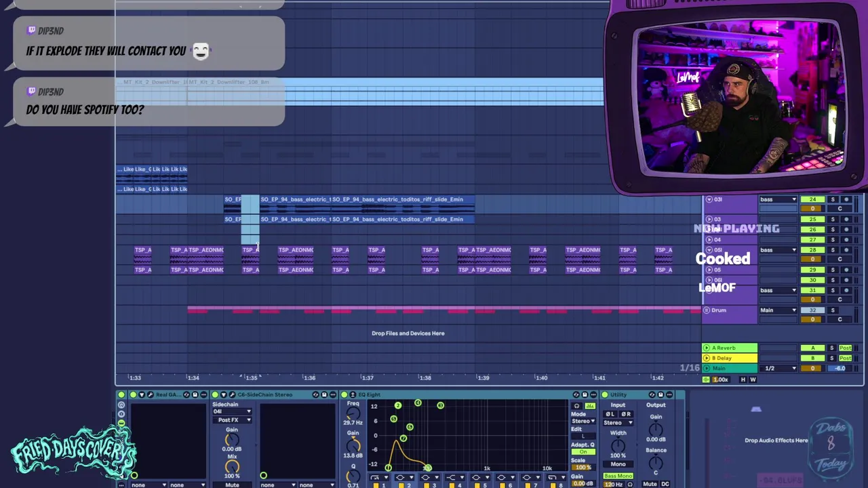Click the Drum group track icon

click(x=707, y=310)
